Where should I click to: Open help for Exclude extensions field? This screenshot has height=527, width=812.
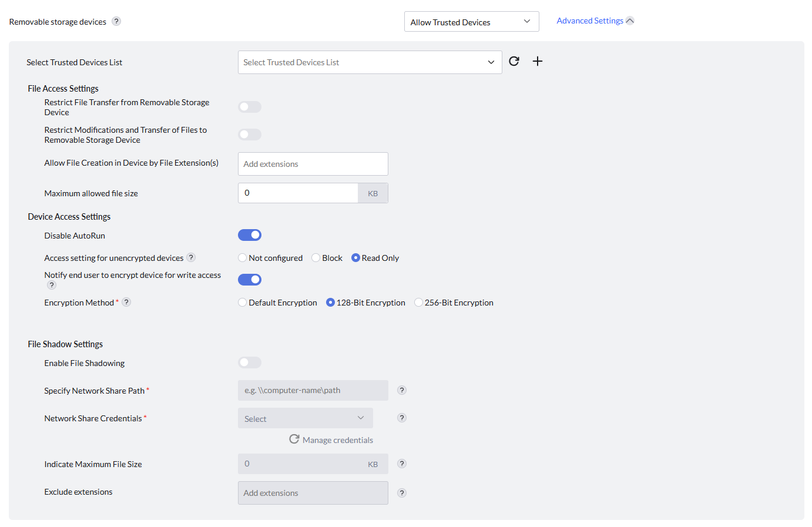[x=402, y=494]
